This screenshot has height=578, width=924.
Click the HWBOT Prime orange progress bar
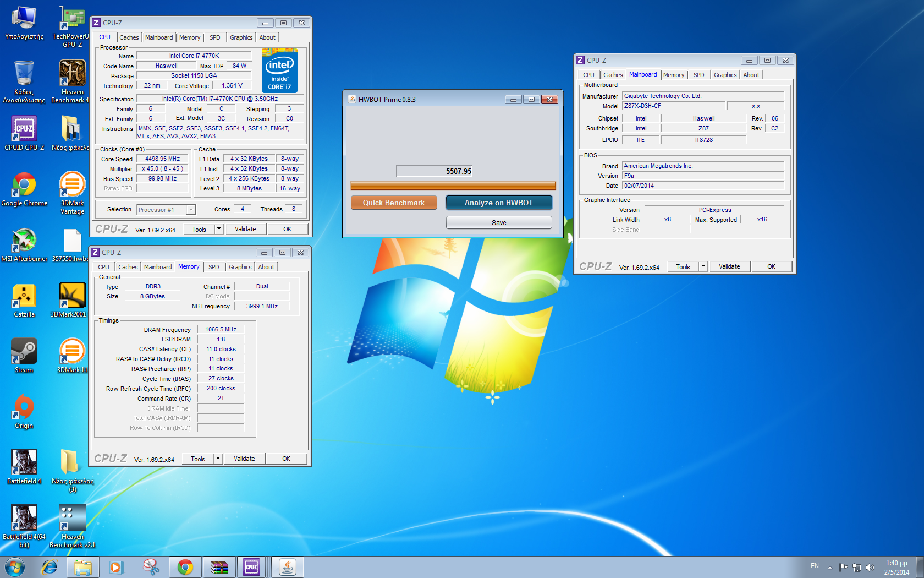tap(453, 186)
